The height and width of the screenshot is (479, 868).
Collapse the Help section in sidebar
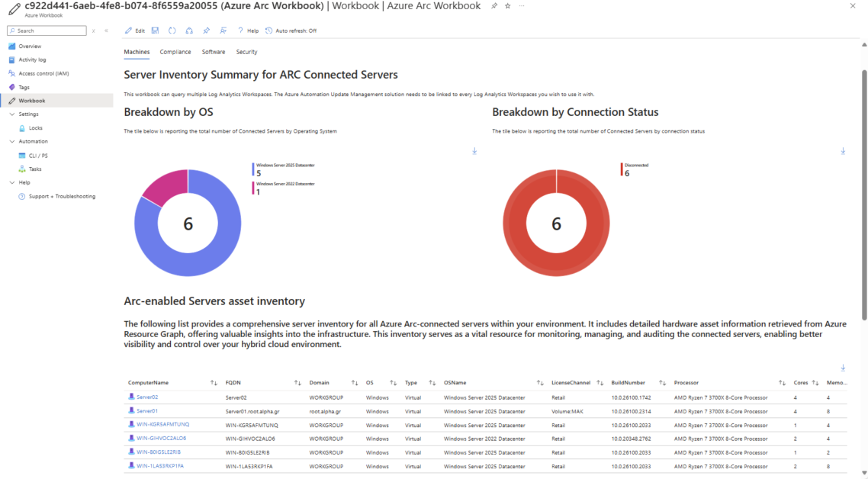(x=12, y=182)
